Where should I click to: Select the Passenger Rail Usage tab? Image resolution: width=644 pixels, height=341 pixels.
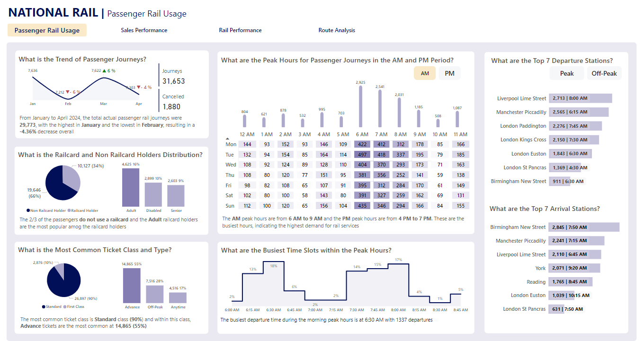[47, 30]
